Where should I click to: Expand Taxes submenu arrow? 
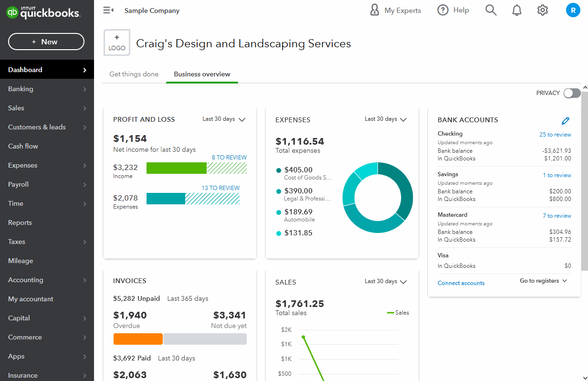[x=84, y=242]
